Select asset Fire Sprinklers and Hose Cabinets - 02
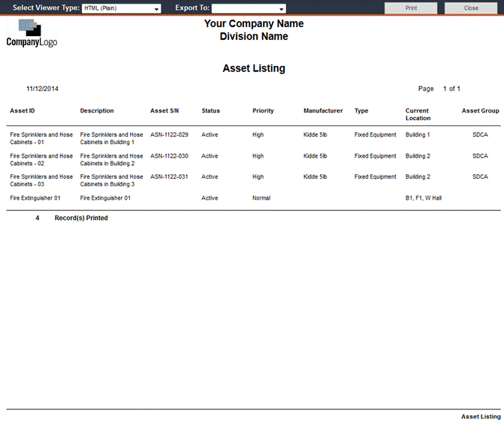The image size is (504, 425). (41, 160)
